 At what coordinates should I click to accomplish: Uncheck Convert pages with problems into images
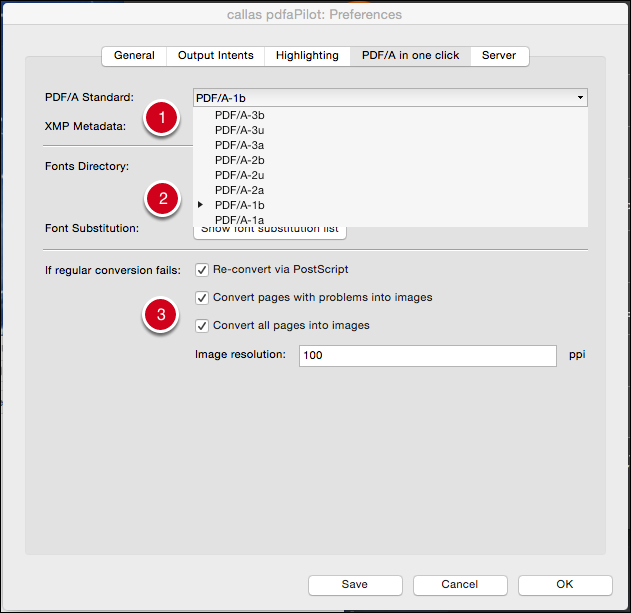pyautogui.click(x=202, y=298)
